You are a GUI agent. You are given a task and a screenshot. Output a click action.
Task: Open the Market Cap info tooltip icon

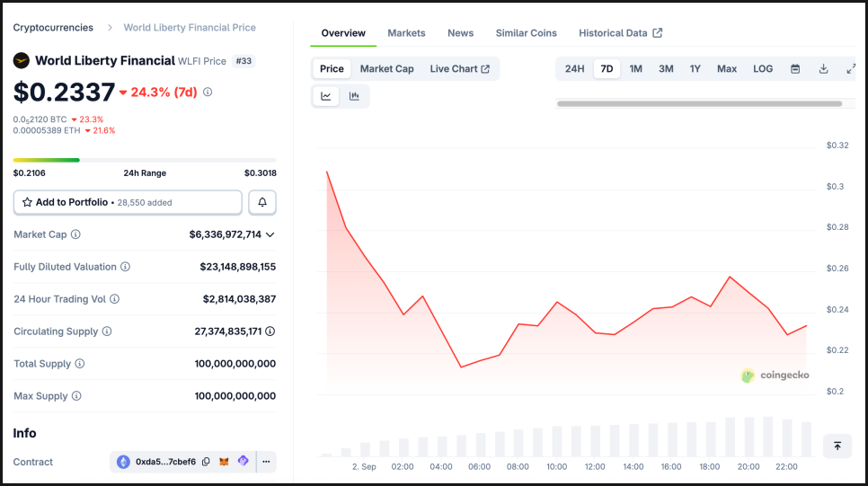click(75, 234)
